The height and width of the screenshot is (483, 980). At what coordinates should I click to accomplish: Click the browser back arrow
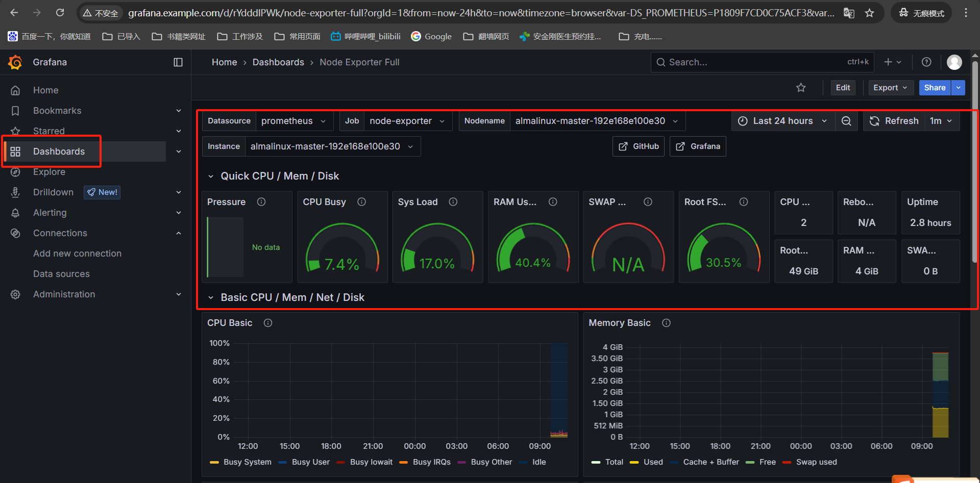[14, 13]
